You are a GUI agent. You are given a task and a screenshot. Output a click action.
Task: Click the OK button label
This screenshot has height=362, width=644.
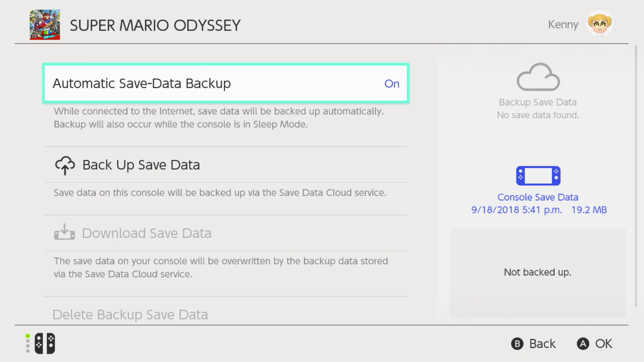click(604, 344)
